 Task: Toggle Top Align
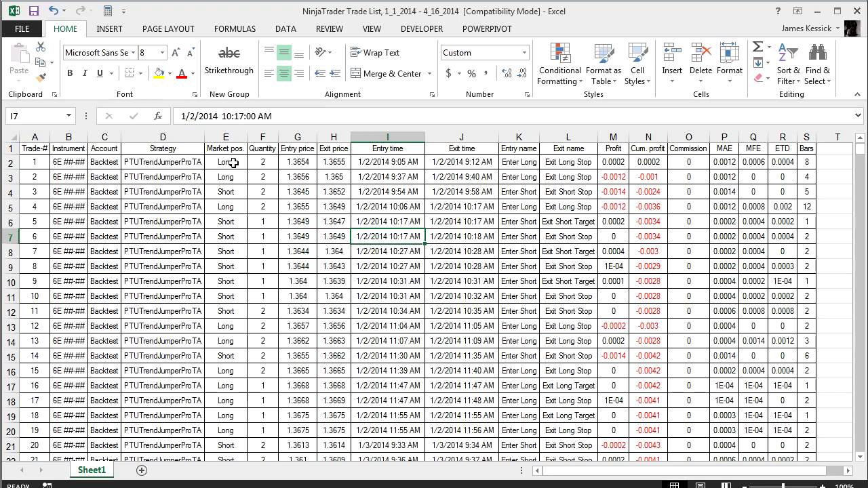[269, 52]
